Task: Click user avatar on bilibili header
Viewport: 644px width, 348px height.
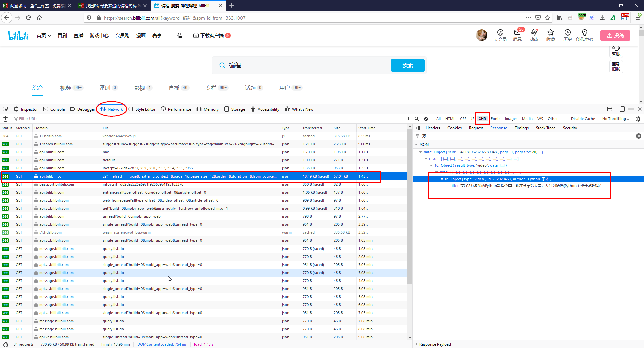Action: click(482, 35)
